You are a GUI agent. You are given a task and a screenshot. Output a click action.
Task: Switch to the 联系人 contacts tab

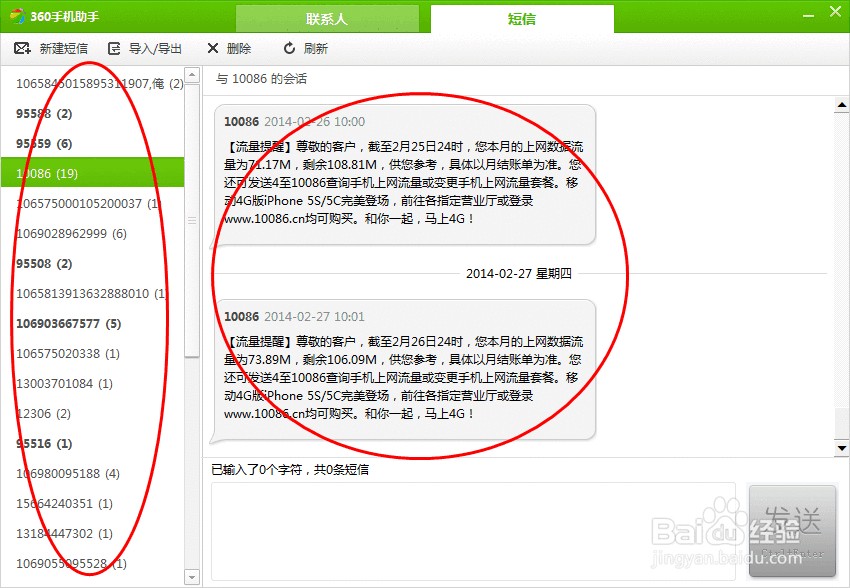326,18
